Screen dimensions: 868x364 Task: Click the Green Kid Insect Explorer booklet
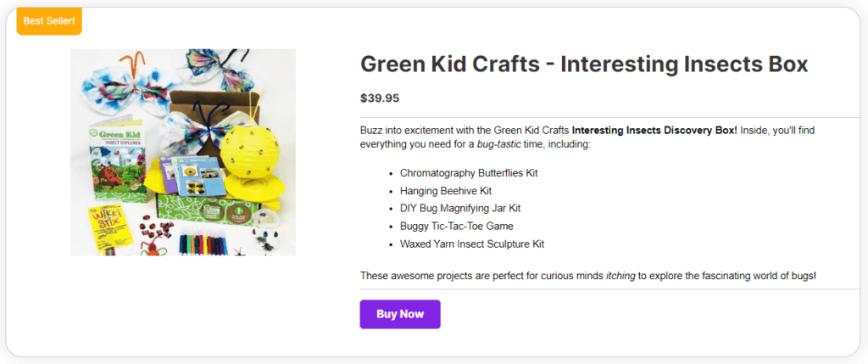pos(110,164)
